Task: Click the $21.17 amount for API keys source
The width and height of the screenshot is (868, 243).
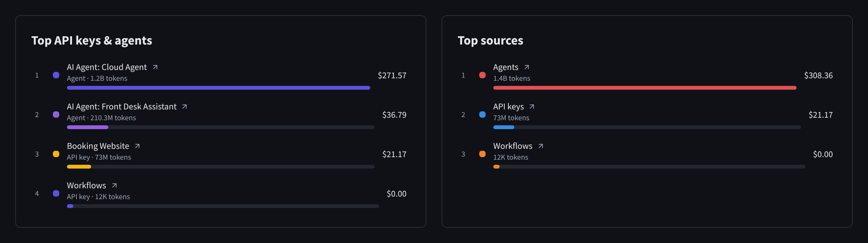Action: point(821,115)
